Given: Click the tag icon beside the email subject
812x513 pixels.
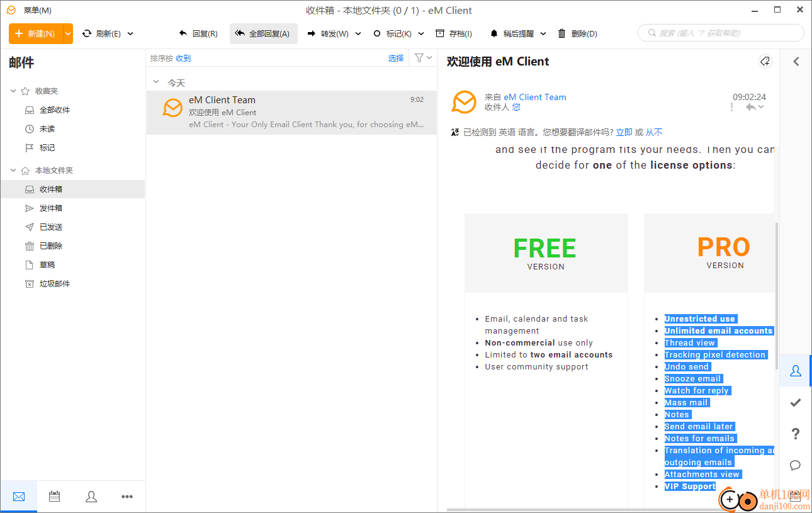Looking at the screenshot, I should tap(765, 61).
